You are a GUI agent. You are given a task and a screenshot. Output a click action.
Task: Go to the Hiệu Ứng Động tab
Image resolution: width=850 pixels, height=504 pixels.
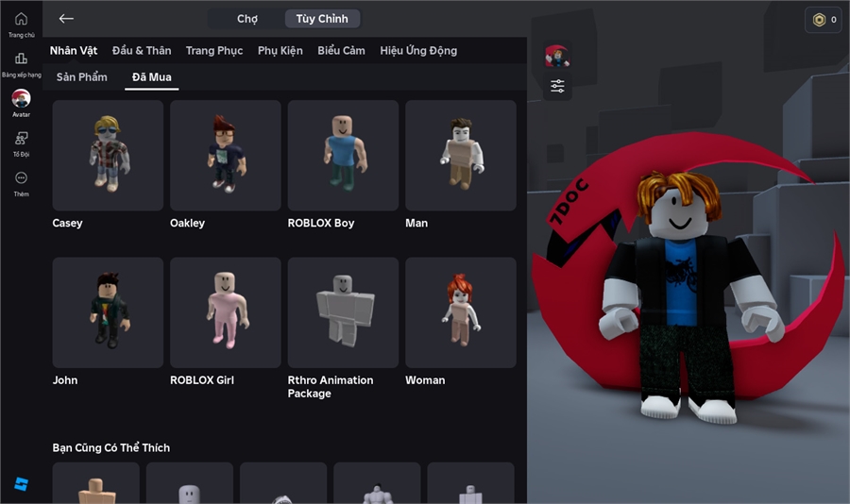pyautogui.click(x=418, y=51)
